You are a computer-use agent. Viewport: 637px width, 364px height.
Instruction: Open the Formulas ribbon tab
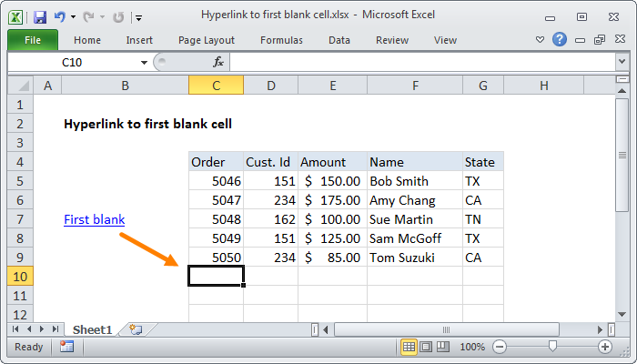pos(281,40)
